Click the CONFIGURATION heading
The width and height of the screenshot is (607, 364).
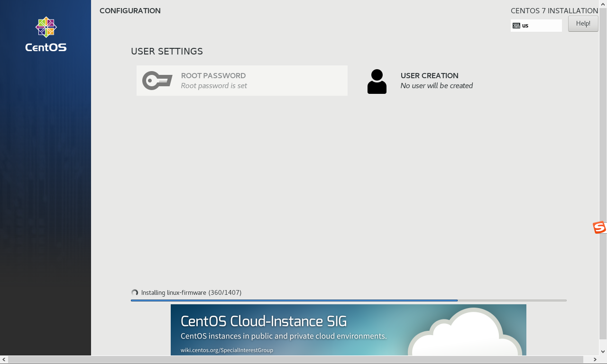click(130, 11)
